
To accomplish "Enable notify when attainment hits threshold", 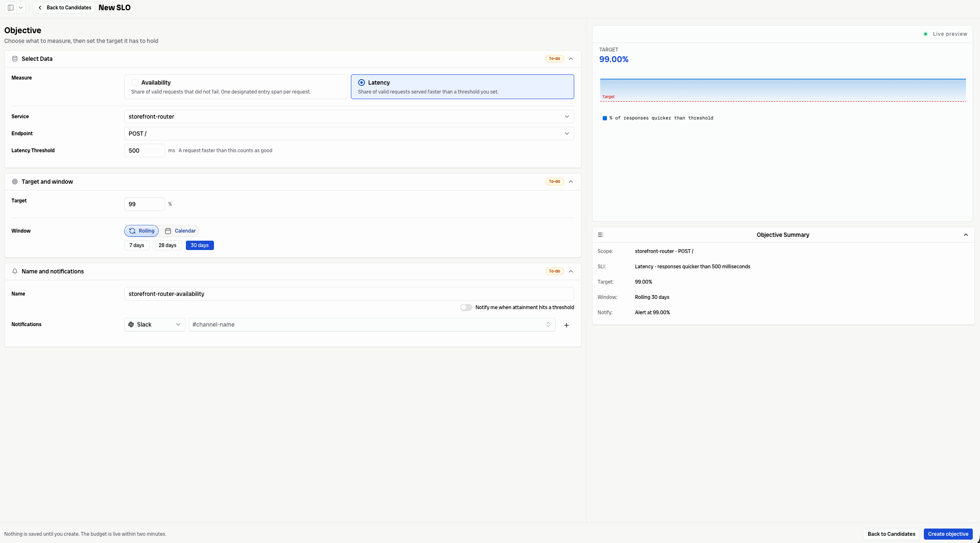I will (466, 307).
